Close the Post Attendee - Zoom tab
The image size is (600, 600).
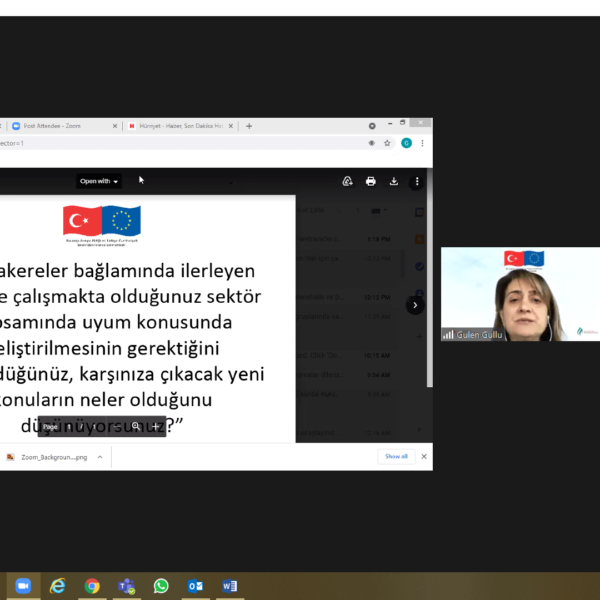click(115, 126)
